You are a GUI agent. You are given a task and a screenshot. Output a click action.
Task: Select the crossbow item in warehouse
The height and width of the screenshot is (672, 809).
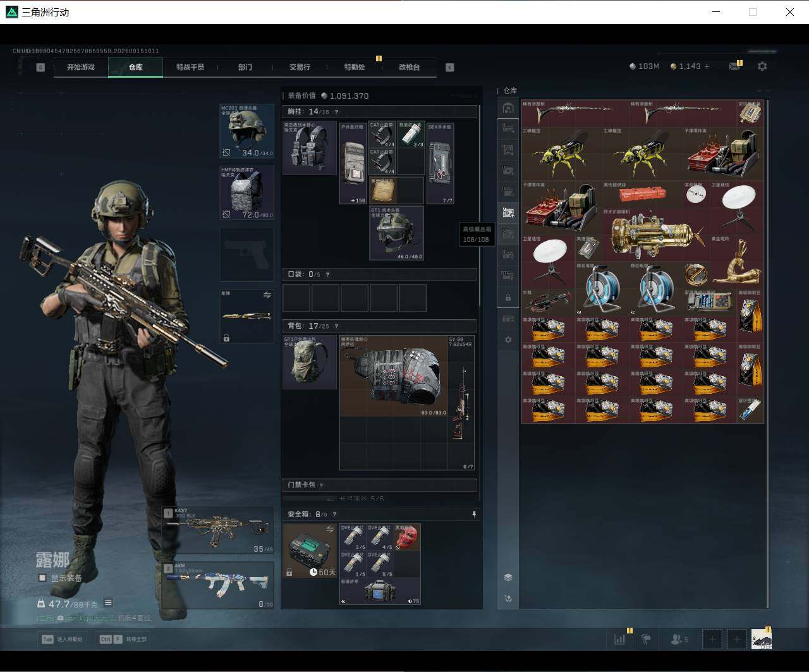coord(548,302)
